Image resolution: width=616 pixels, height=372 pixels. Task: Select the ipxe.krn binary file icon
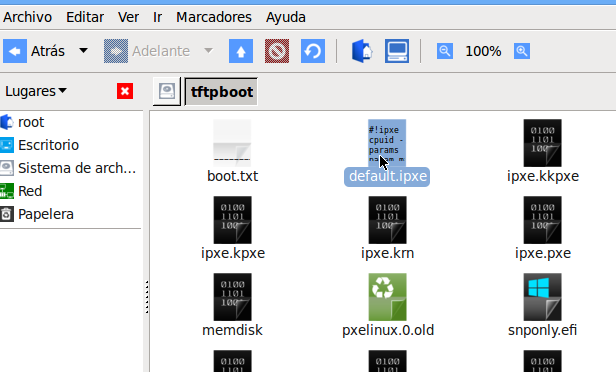click(387, 220)
